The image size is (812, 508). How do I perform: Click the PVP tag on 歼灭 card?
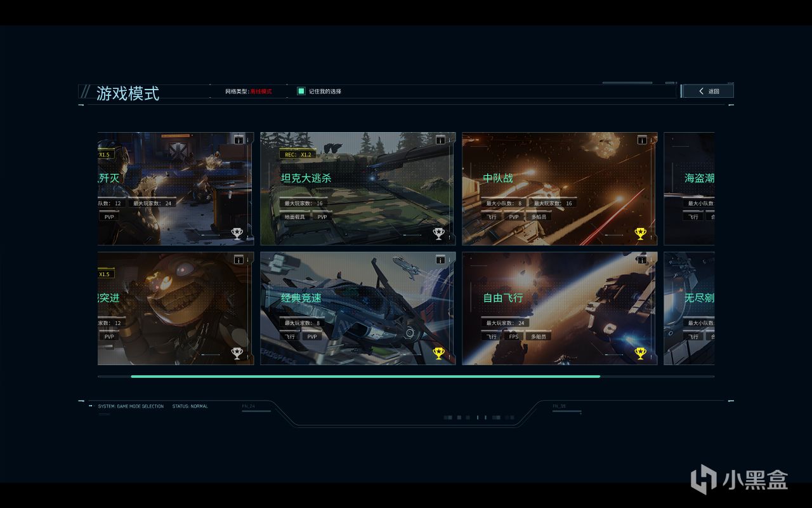109,217
